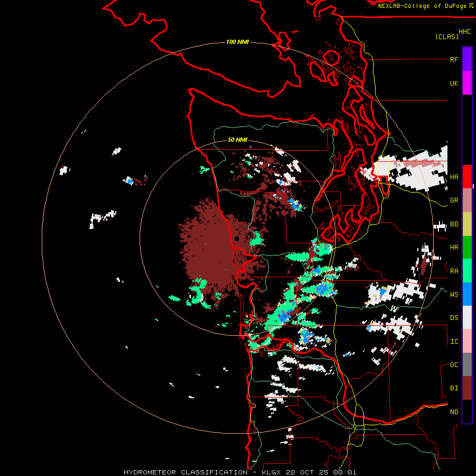The image size is (476, 476).
Task: Click the RF legend label
Action: 454,59
